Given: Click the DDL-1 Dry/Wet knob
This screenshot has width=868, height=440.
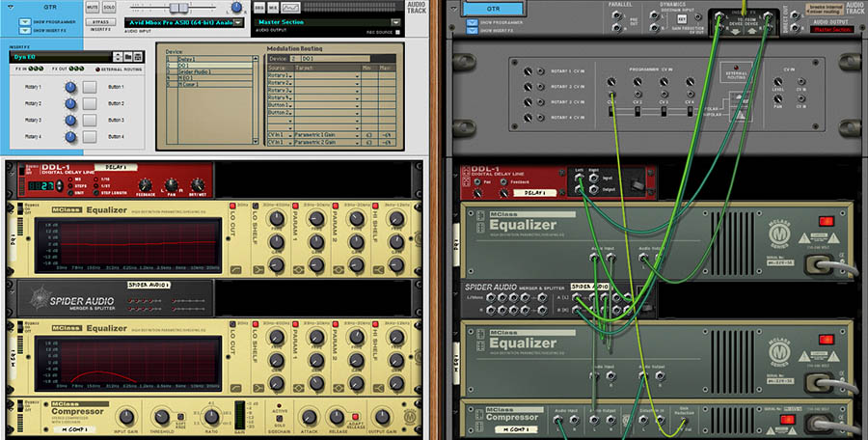Looking at the screenshot, I should coord(198,185).
